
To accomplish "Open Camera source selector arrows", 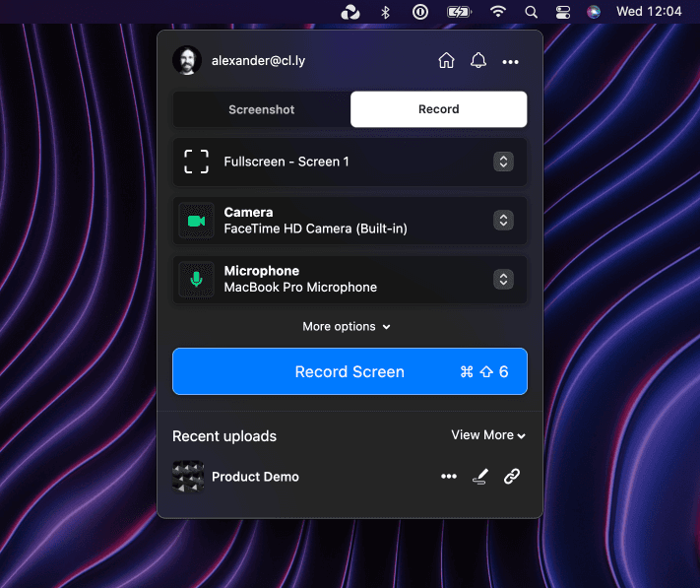I will click(x=503, y=220).
